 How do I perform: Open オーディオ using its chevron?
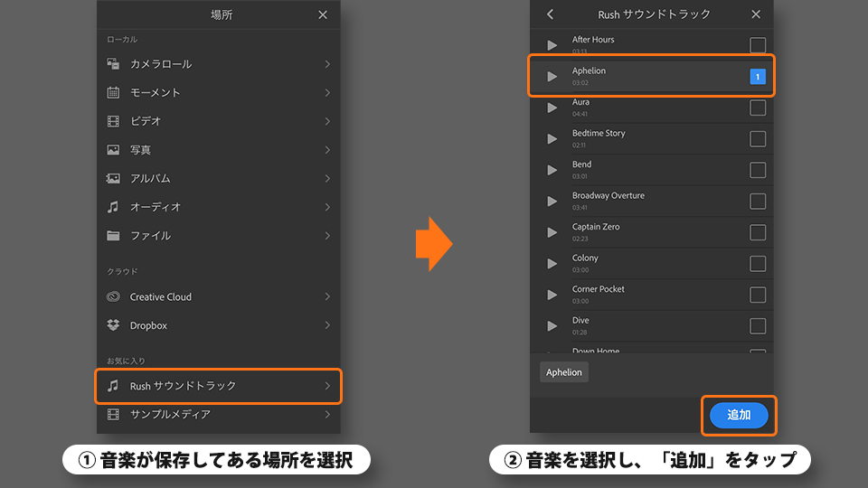coord(327,207)
